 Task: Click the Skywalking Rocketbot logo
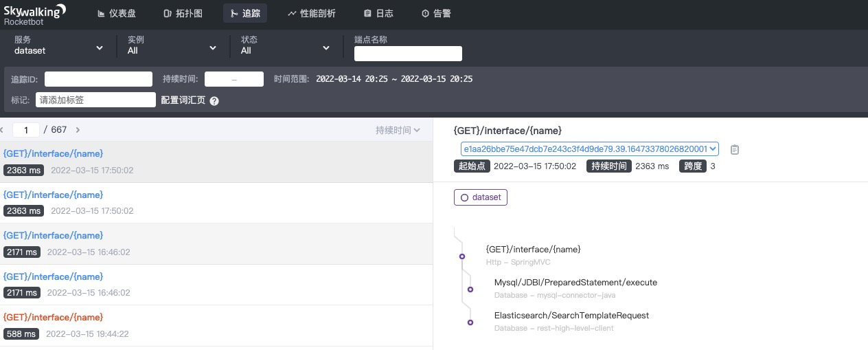[34, 14]
